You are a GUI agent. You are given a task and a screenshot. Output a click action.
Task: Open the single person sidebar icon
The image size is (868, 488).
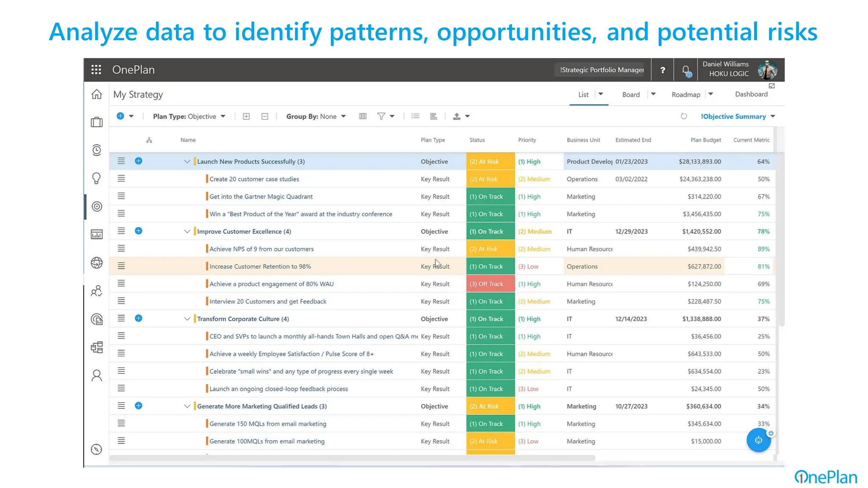coord(97,375)
